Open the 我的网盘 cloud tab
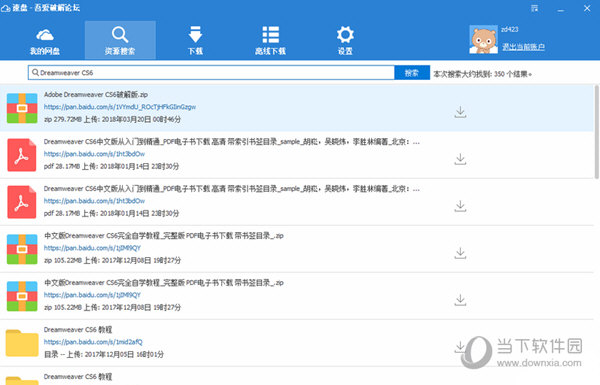 point(45,41)
